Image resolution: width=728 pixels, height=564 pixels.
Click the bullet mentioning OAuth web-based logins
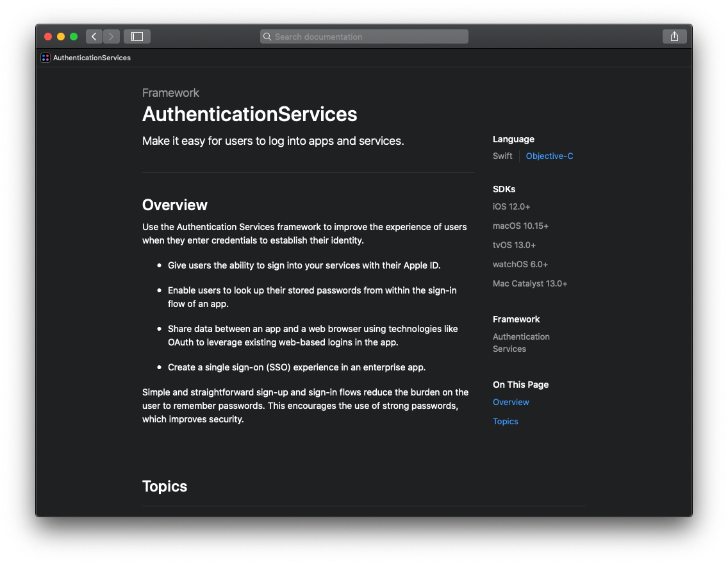(313, 336)
